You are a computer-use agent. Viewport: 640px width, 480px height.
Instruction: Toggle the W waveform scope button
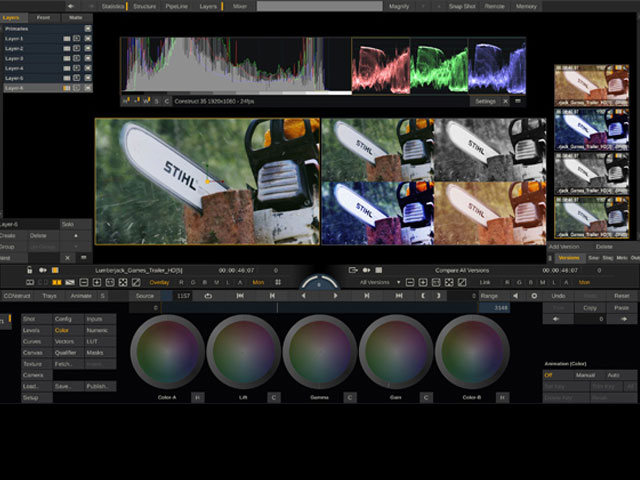146,101
